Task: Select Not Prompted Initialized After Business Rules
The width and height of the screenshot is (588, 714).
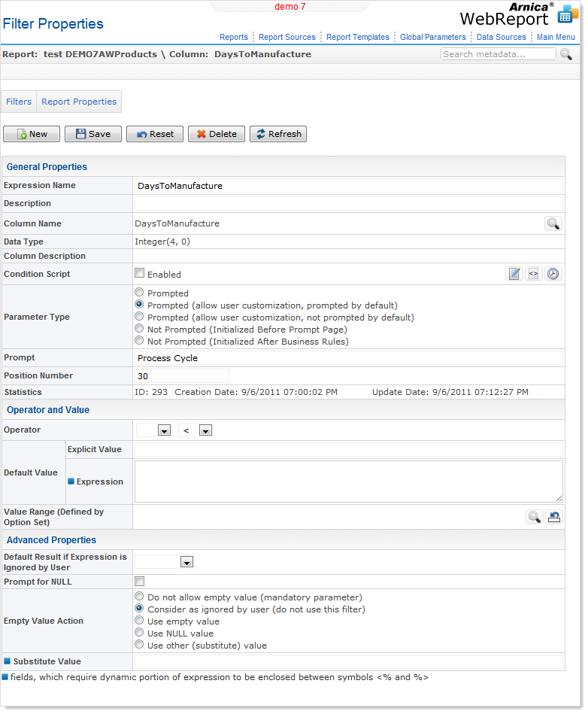Action: [x=139, y=341]
